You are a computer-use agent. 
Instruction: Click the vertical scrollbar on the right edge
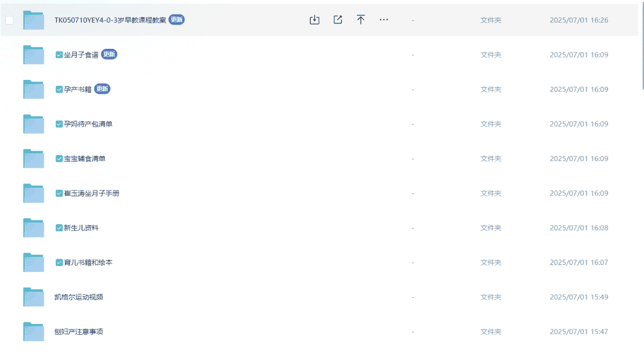[x=642, y=46]
